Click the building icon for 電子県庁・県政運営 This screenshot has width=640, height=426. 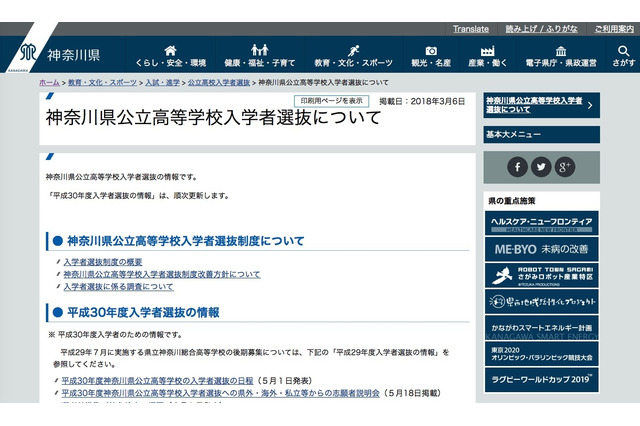point(561,51)
